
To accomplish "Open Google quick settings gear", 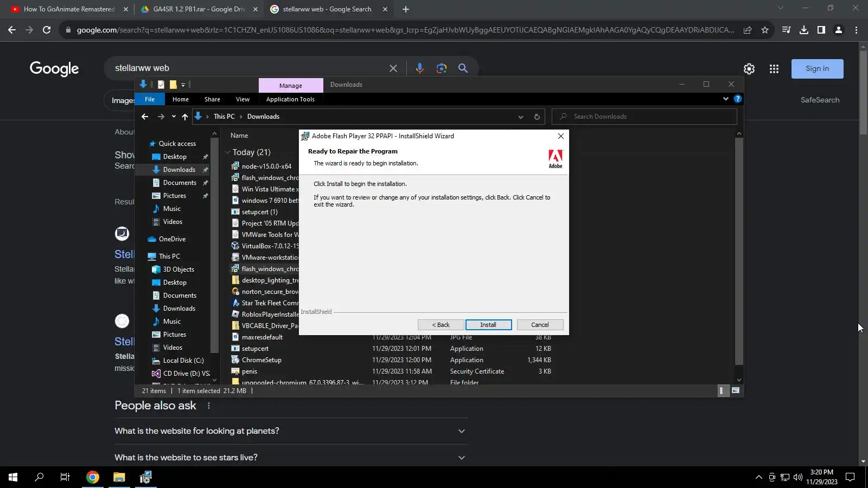I will 749,69.
